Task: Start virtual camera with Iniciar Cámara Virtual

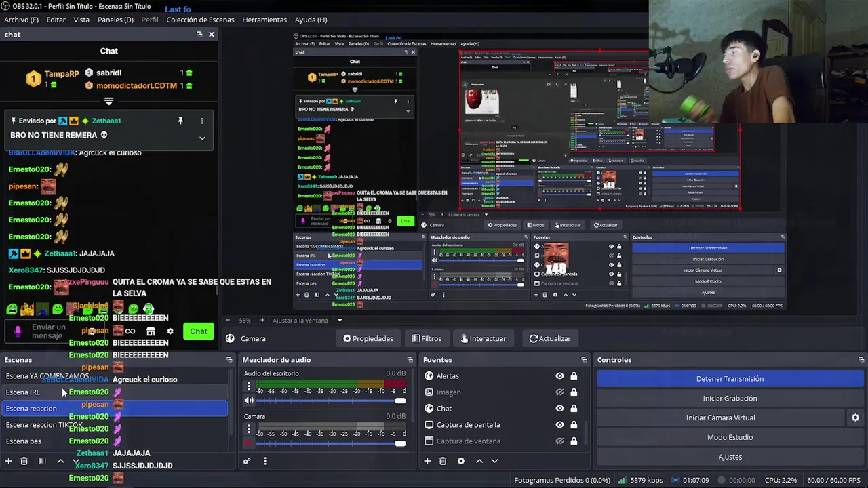Action: (720, 418)
